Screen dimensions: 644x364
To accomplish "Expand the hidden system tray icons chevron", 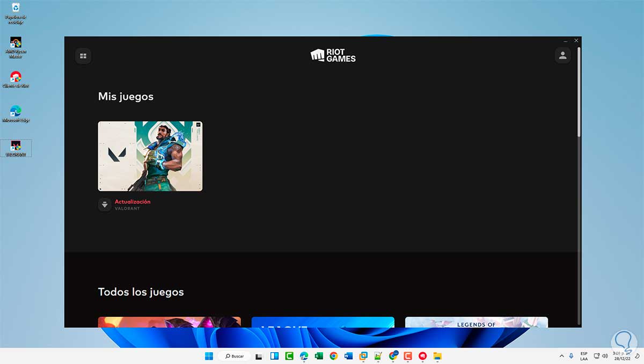I will pos(561,356).
